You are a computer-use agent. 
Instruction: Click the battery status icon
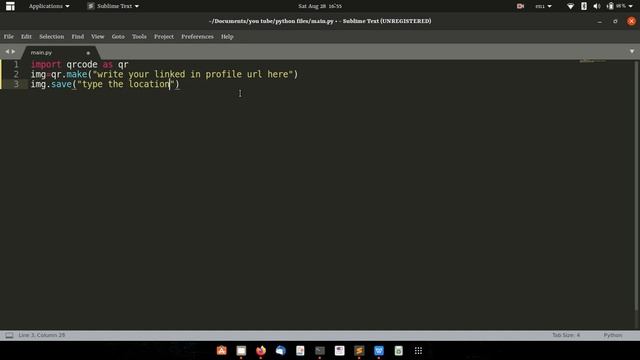coord(610,6)
